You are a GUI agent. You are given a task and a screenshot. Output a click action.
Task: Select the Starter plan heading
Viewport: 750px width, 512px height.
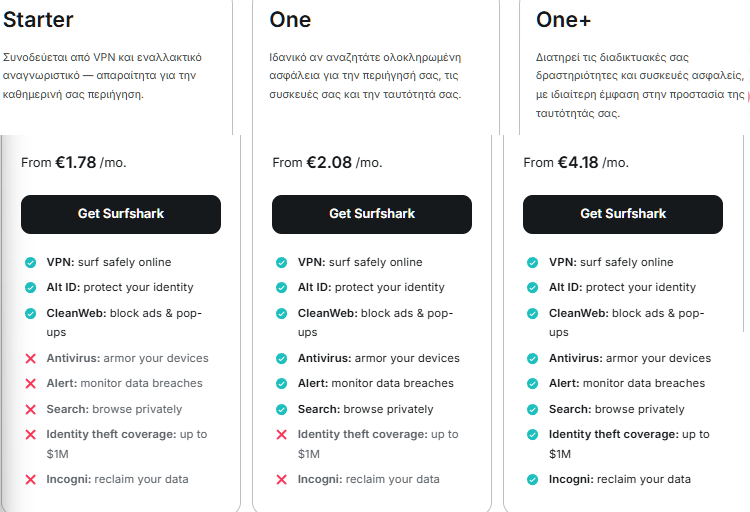tap(38, 19)
